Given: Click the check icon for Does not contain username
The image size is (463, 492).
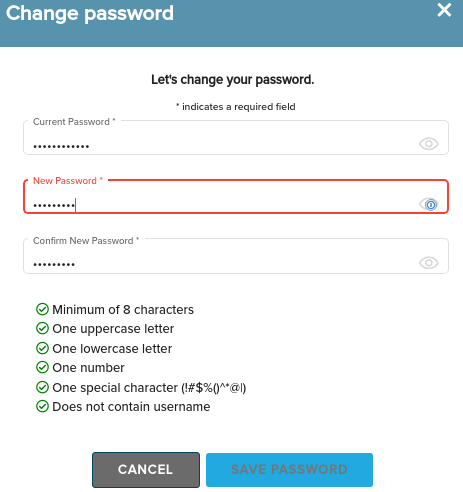Looking at the screenshot, I should pos(42,406).
